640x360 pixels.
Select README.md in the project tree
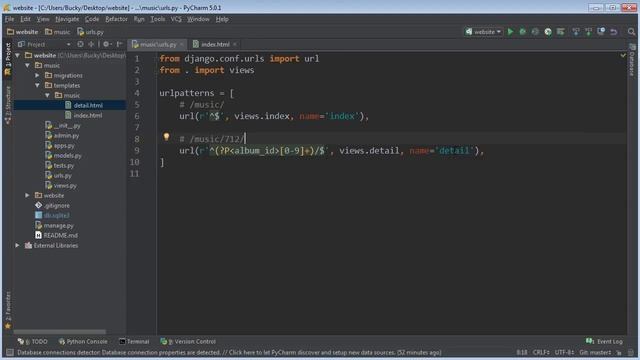(60, 235)
